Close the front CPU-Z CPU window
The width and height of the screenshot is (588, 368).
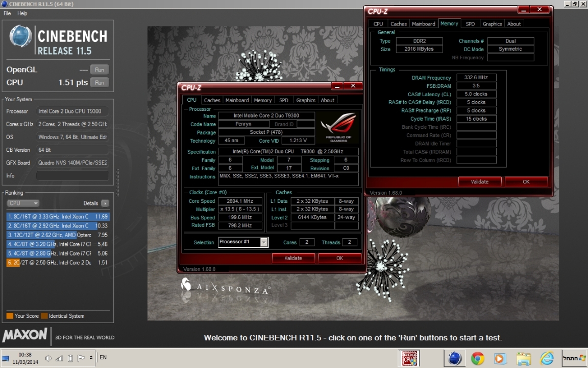pos(353,86)
